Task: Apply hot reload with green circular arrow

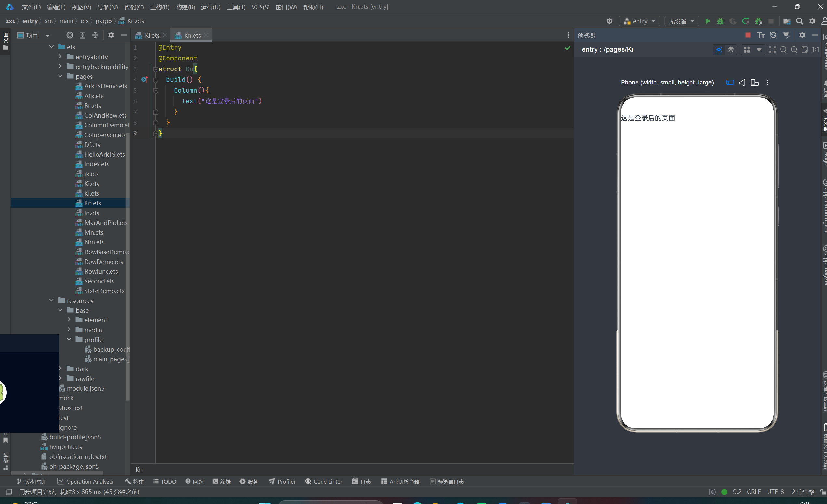Action: (x=746, y=21)
